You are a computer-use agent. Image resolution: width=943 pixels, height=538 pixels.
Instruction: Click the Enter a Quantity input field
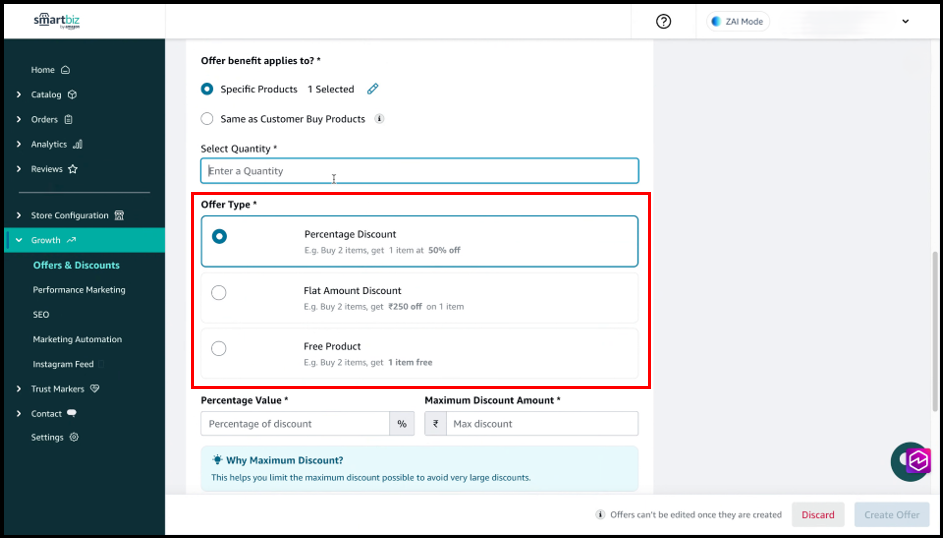[x=419, y=171]
